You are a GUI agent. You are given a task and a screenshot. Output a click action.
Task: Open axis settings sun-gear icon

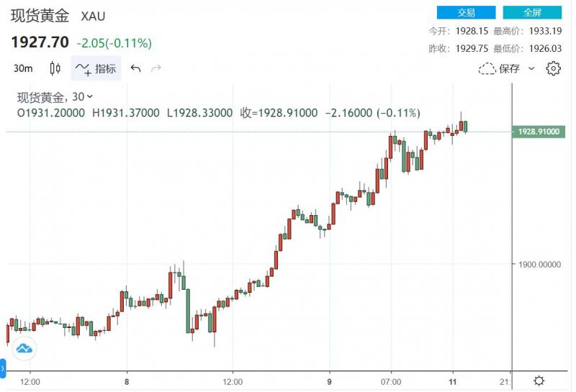coord(539,380)
